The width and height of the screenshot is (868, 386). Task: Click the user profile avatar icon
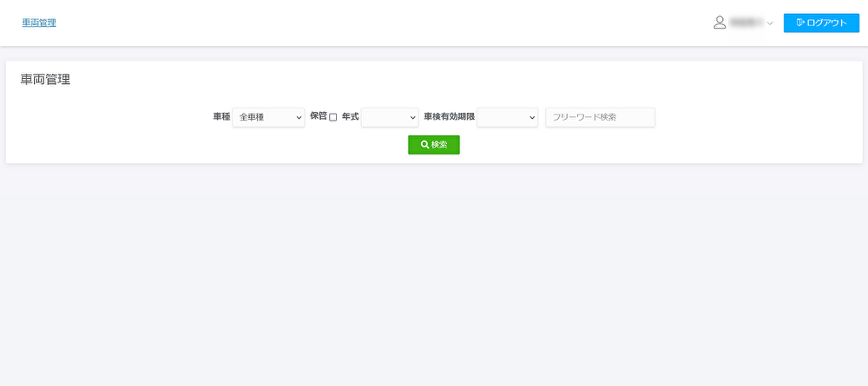tap(719, 23)
